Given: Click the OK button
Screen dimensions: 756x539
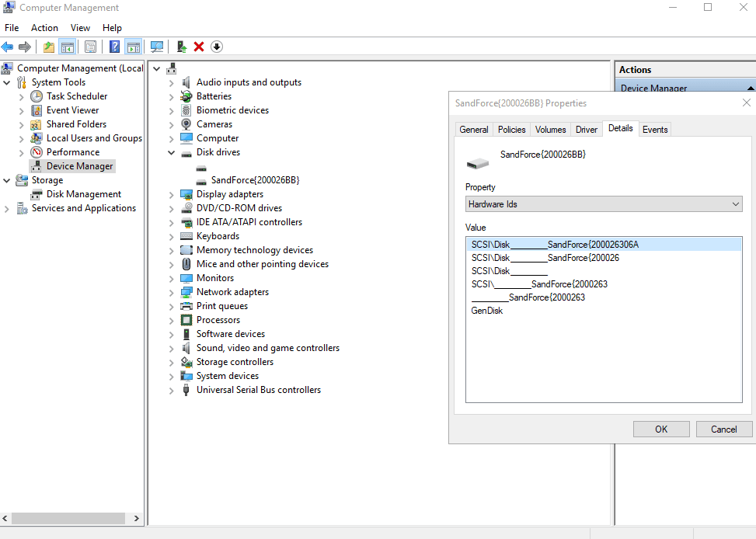Looking at the screenshot, I should coord(660,429).
